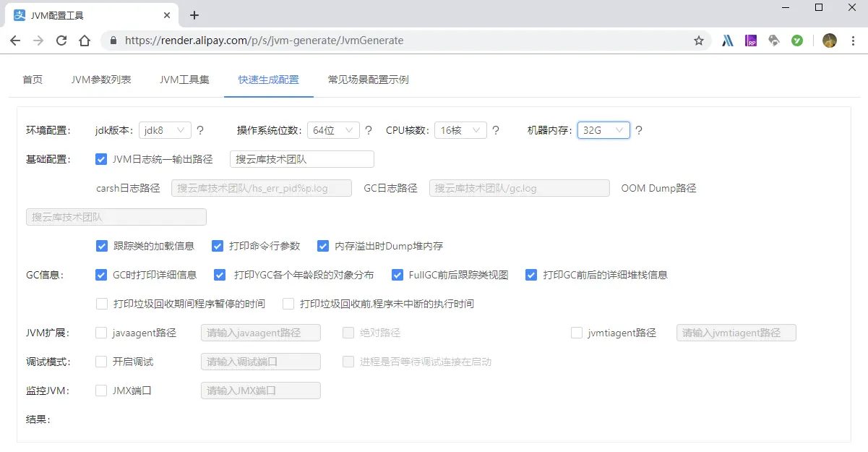The width and height of the screenshot is (868, 452).
Task: Open the 机器内存 dropdown showing 32G
Action: [x=603, y=130]
